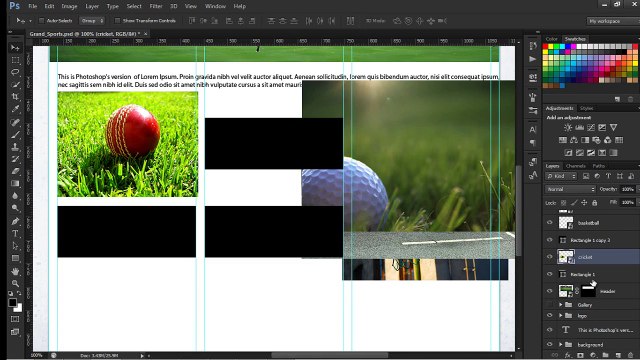Open the Layer menu
Screen dimensions: 640x360
coord(92,6)
